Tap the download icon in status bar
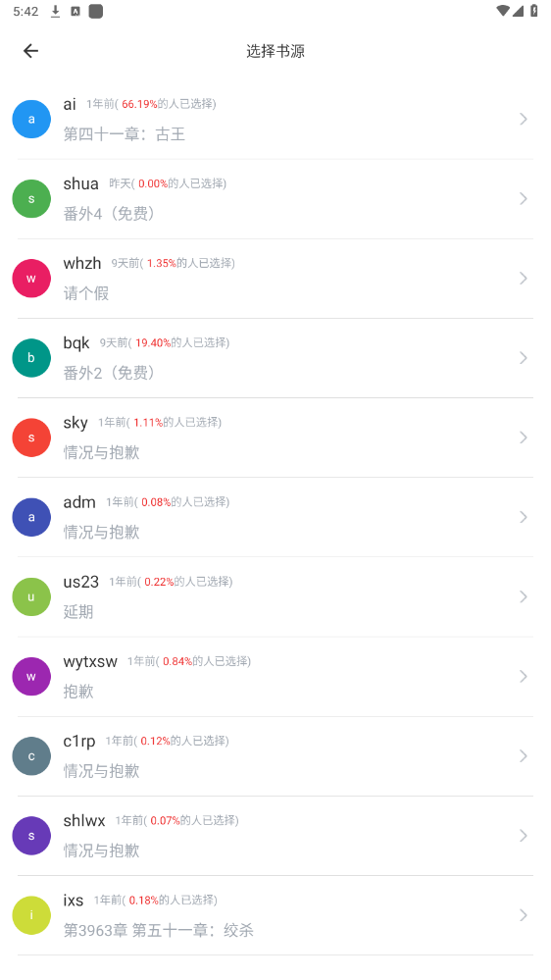Screen dimensions: 551x980 pos(56,11)
